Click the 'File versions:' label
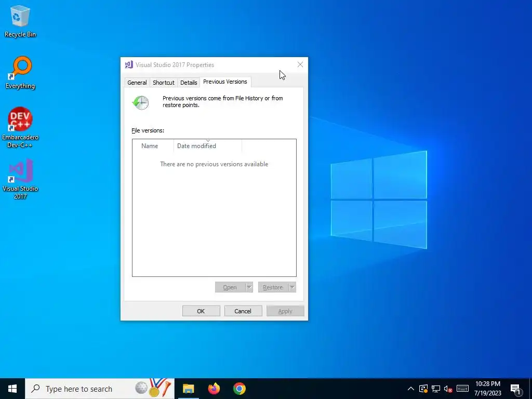The height and width of the screenshot is (399, 532). (x=148, y=130)
